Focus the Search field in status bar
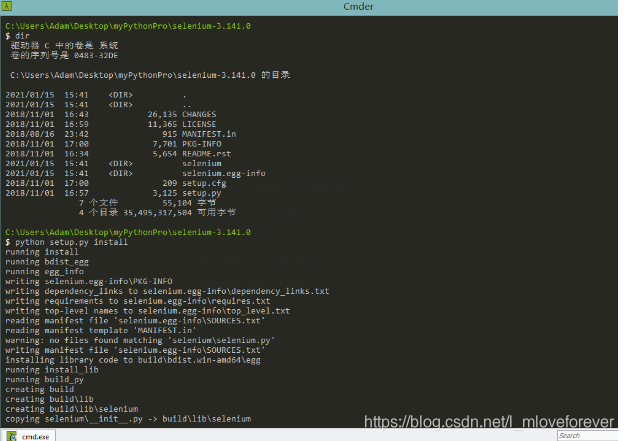The image size is (625, 441). click(x=588, y=435)
